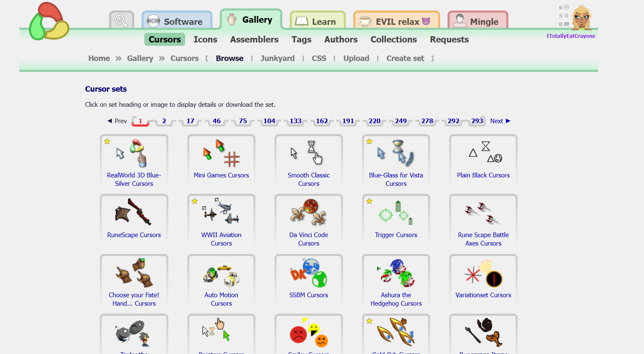The height and width of the screenshot is (354, 644).
Task: Go to the Next page of cursors
Action: pyautogui.click(x=500, y=121)
